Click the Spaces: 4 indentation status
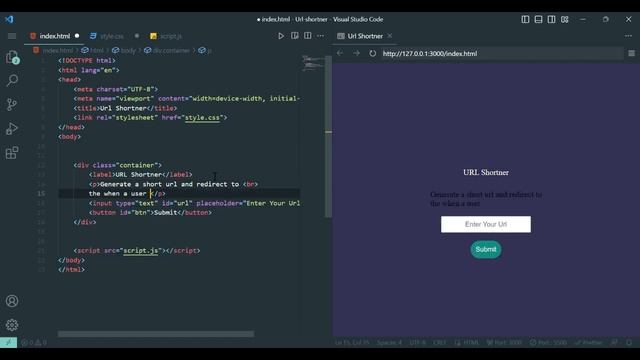 (389, 342)
